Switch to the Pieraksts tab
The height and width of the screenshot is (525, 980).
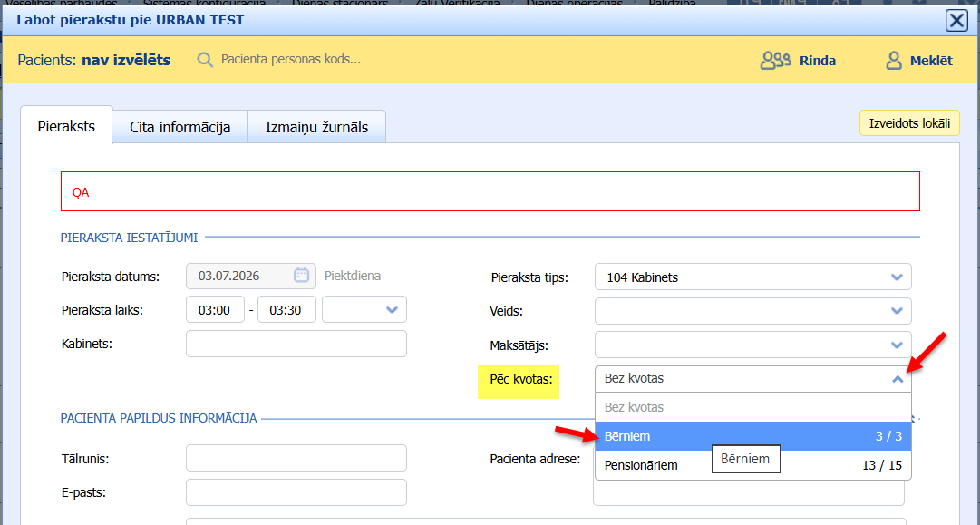[66, 126]
